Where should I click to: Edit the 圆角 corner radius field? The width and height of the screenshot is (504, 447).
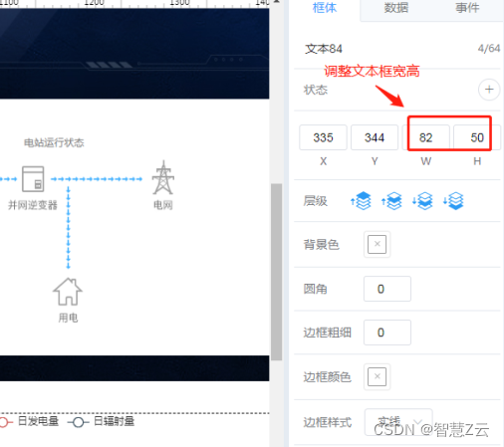click(387, 289)
